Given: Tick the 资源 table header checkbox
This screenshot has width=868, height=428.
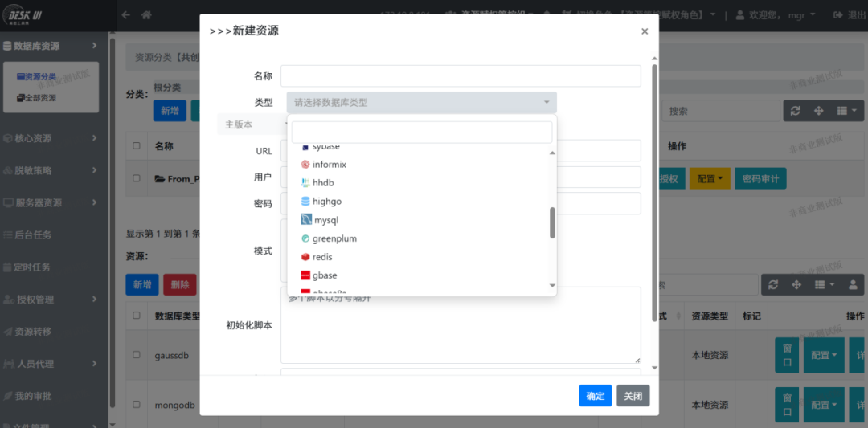Looking at the screenshot, I should coord(137,316).
